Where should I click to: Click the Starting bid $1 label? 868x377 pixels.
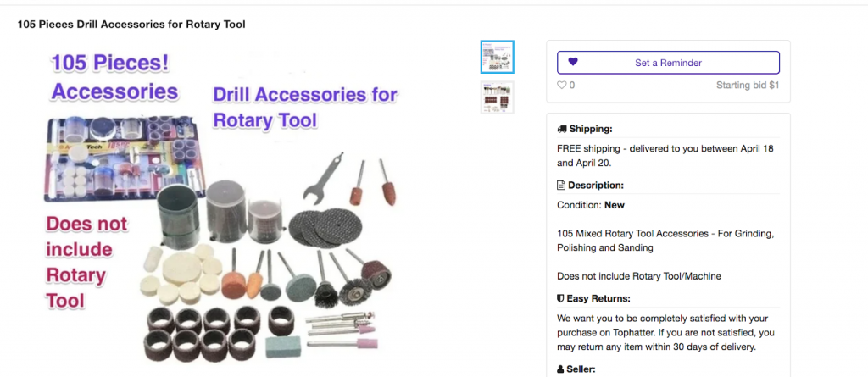(x=748, y=86)
